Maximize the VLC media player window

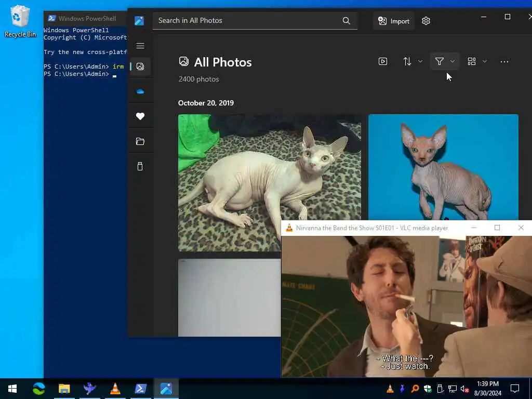point(497,228)
